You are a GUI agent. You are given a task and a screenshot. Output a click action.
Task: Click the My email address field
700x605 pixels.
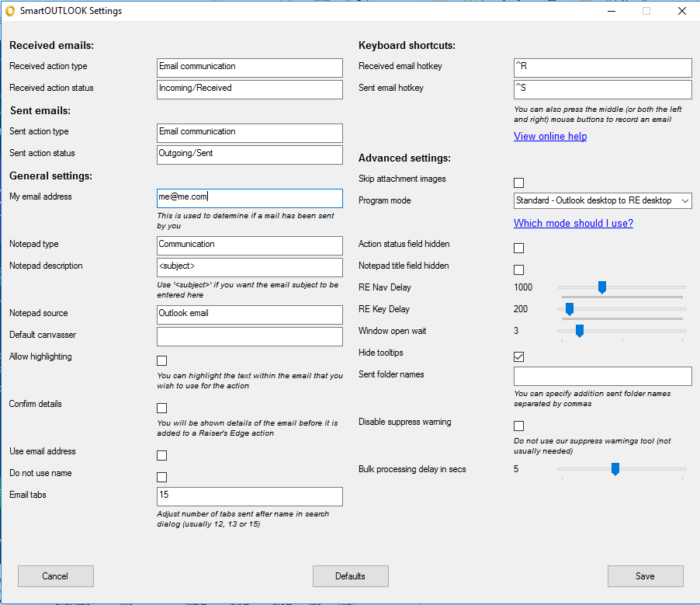point(250,198)
